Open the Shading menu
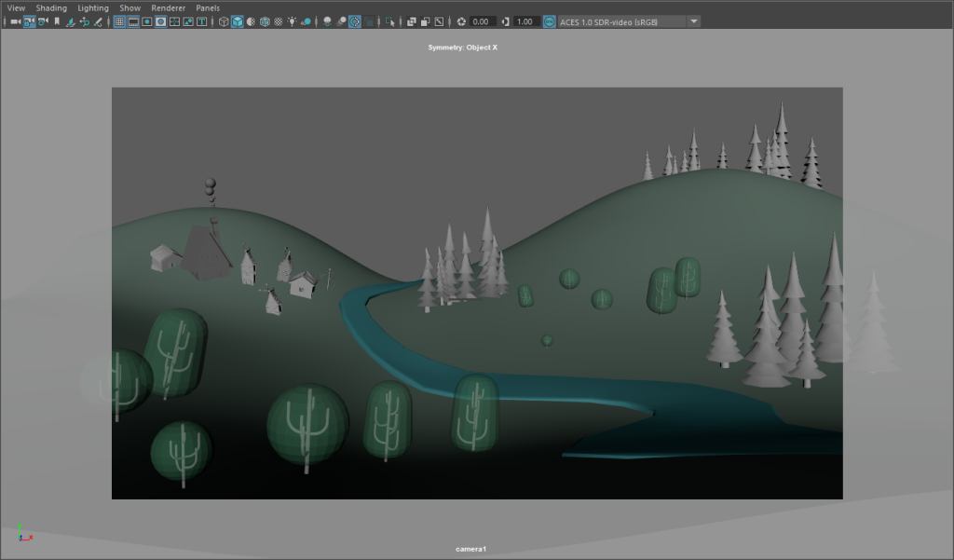The height and width of the screenshot is (560, 954). pos(51,7)
